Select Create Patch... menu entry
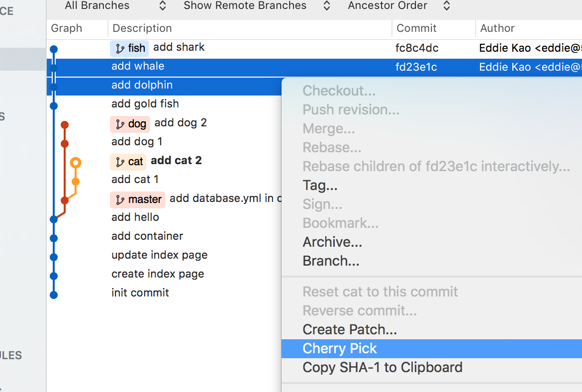Viewport: 582px width, 392px height. tap(350, 330)
